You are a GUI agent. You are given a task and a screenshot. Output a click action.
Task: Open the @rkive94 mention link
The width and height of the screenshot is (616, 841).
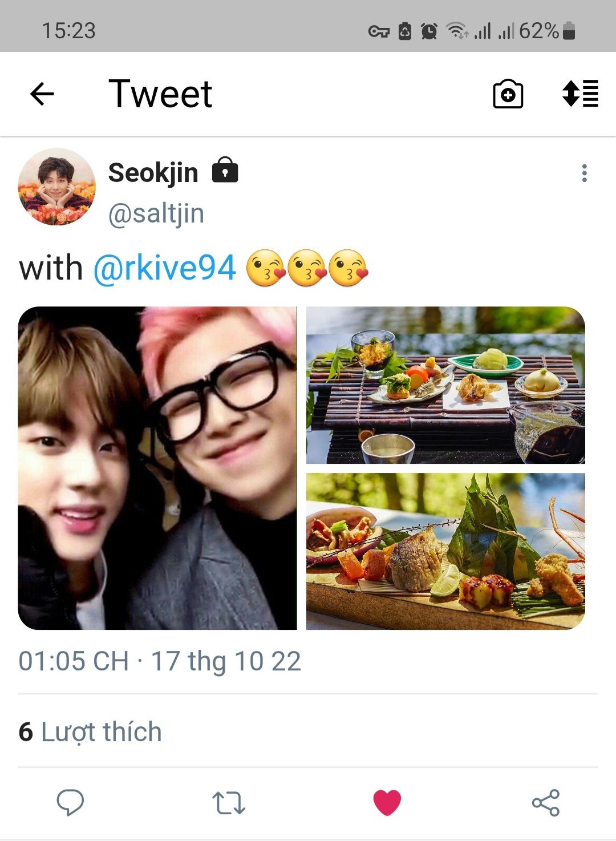click(165, 268)
